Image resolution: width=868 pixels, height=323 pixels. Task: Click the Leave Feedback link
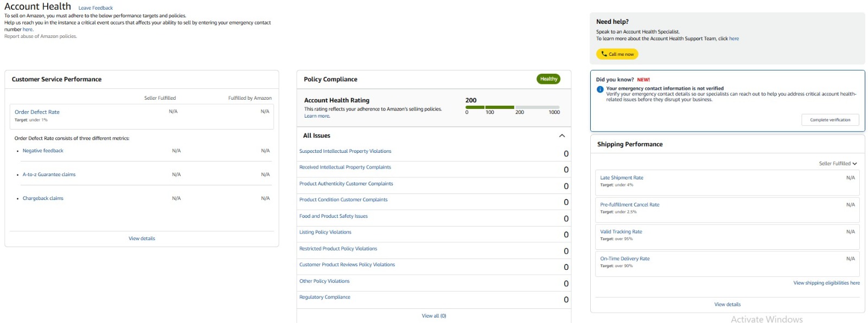click(95, 8)
